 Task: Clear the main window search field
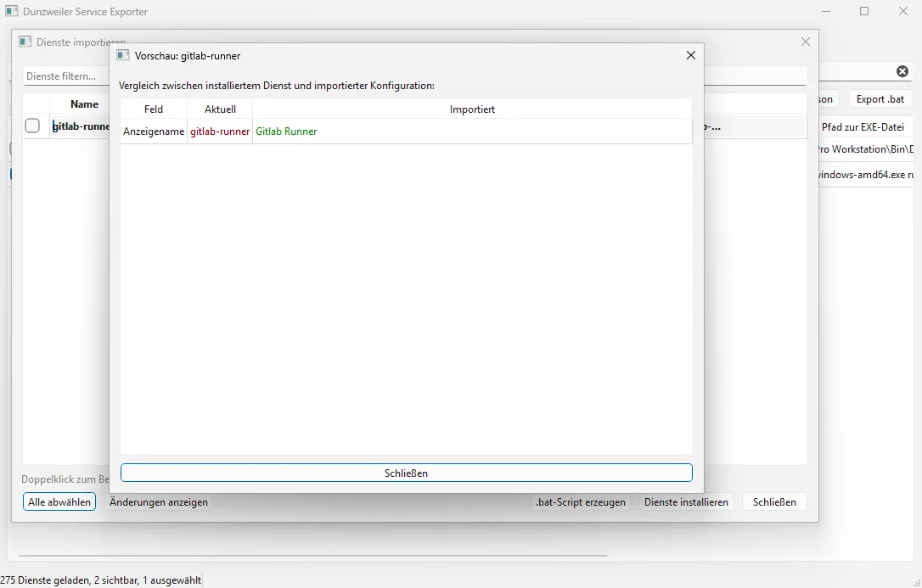902,71
